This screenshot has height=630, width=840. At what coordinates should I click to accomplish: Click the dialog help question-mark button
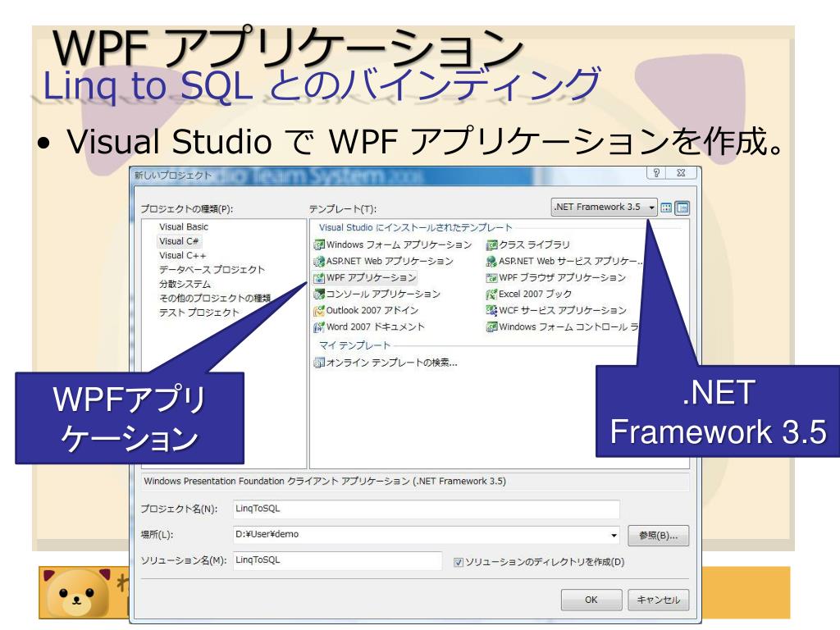pos(656,172)
